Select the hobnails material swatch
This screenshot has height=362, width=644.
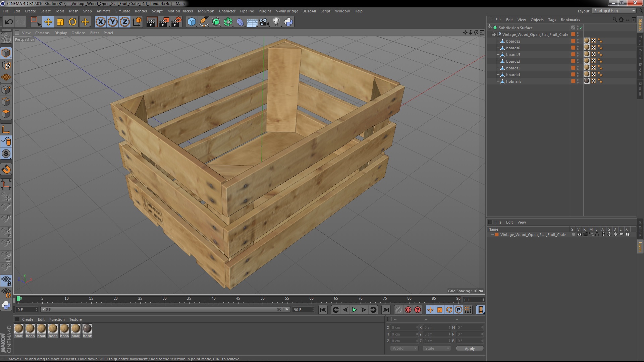[x=87, y=331]
